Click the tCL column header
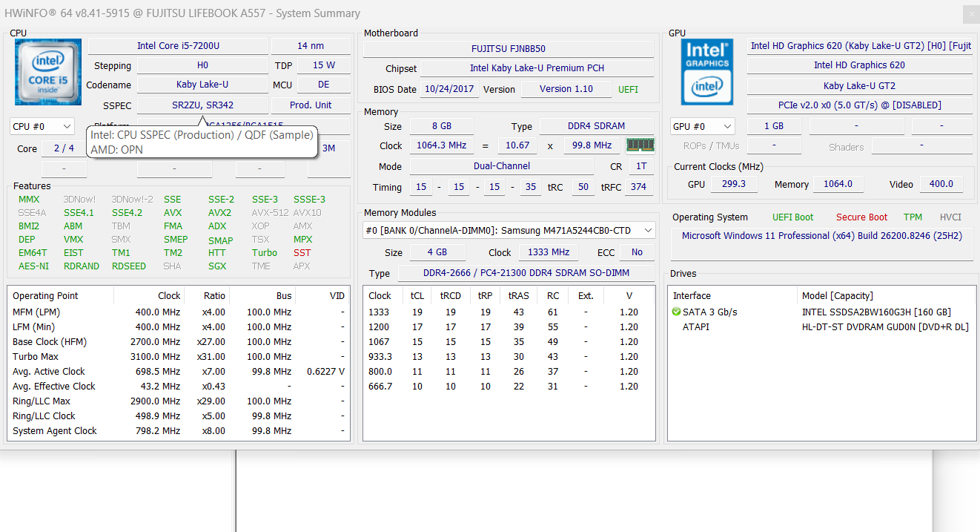Viewport: 980px width, 532px height. tap(417, 295)
